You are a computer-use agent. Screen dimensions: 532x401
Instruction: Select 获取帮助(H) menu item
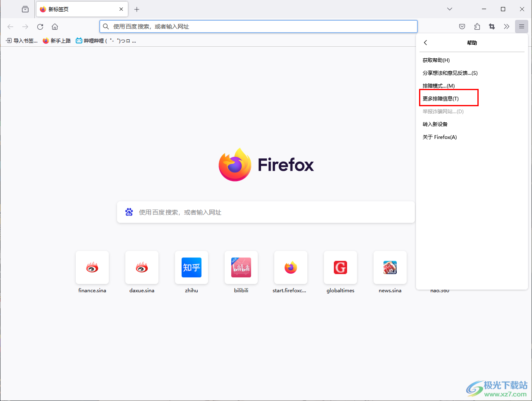[x=472, y=60]
